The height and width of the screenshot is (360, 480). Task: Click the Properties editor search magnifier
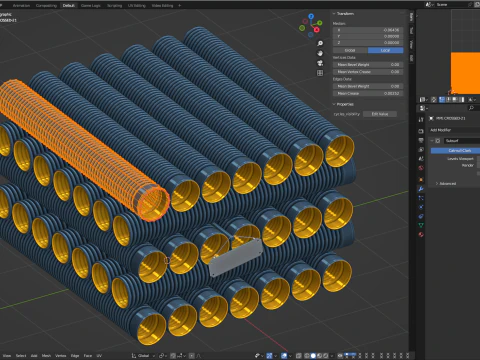click(x=471, y=108)
